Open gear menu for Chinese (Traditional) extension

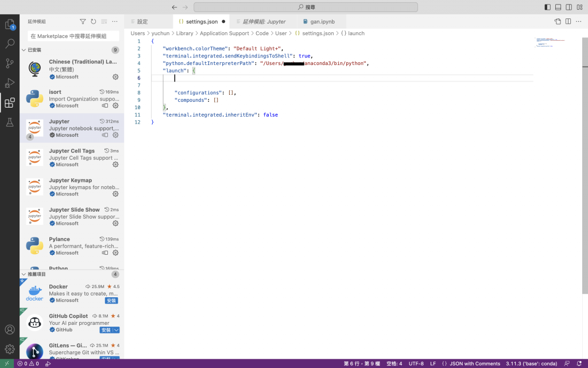(x=115, y=76)
